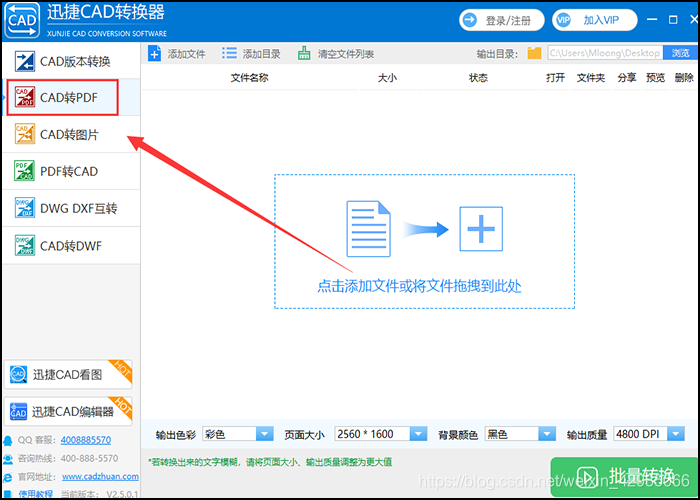The width and height of the screenshot is (700, 500).
Task: Open DWG DXF互转 mode
Action: click(71, 208)
